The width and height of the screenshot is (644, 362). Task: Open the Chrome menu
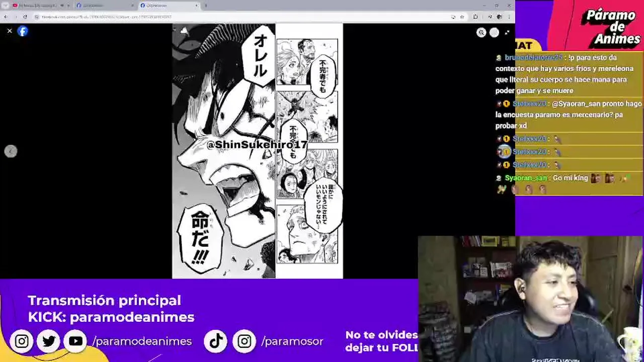click(x=510, y=17)
